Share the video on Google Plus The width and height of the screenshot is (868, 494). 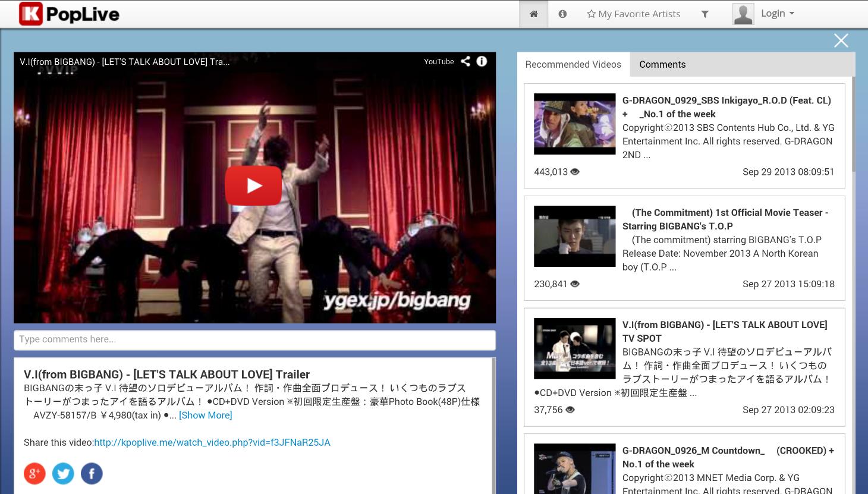coord(34,473)
